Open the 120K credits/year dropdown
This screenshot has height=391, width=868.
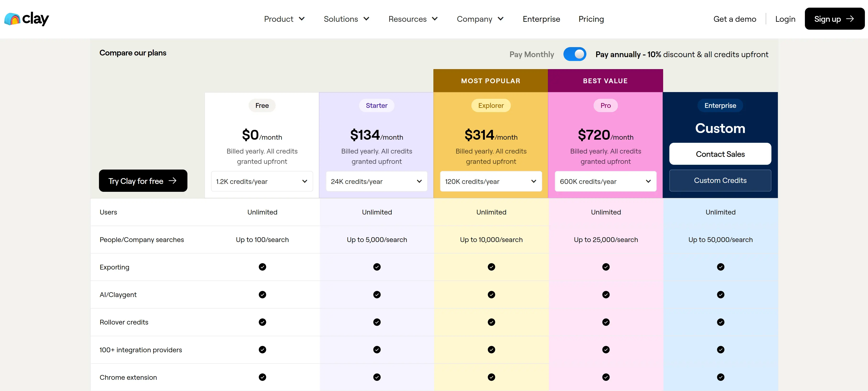[x=491, y=181]
